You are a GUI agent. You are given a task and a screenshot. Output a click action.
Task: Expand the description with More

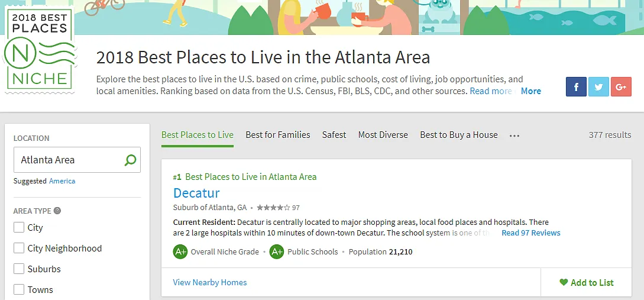click(x=530, y=91)
